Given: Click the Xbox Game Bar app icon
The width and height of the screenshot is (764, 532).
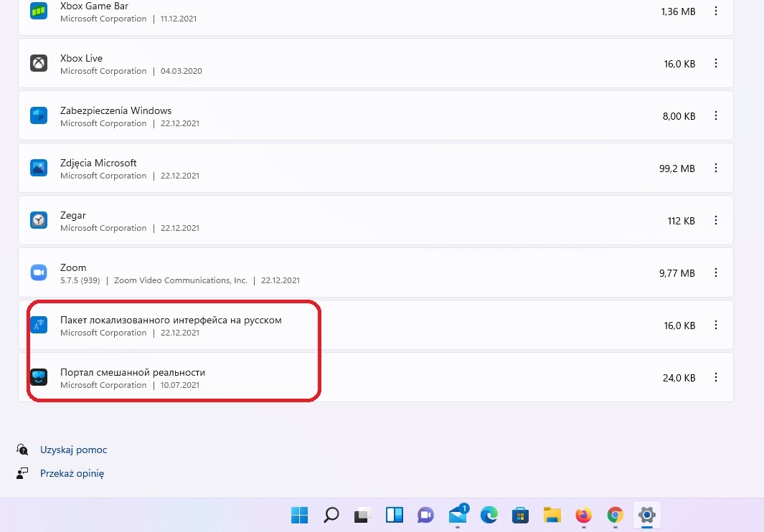Looking at the screenshot, I should pyautogui.click(x=39, y=11).
